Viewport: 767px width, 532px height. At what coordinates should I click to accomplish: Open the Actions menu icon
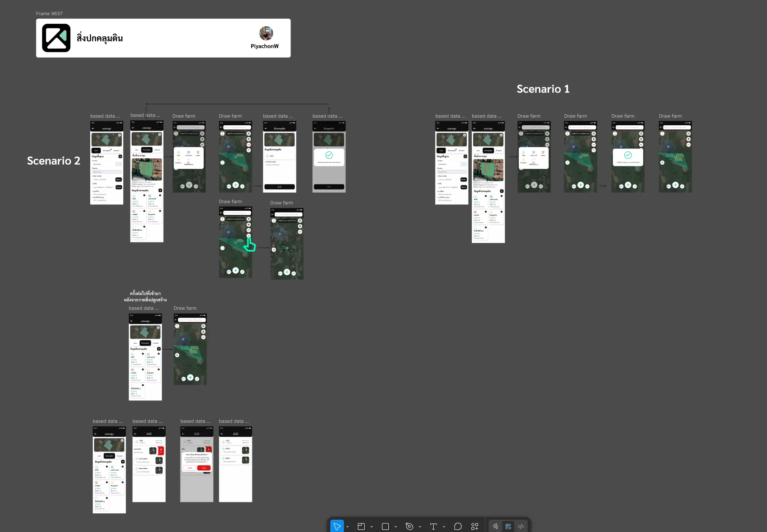point(474,526)
